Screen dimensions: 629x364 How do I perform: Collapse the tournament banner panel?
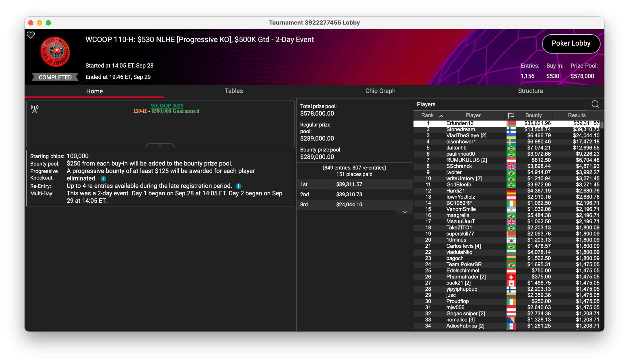[x=160, y=146]
